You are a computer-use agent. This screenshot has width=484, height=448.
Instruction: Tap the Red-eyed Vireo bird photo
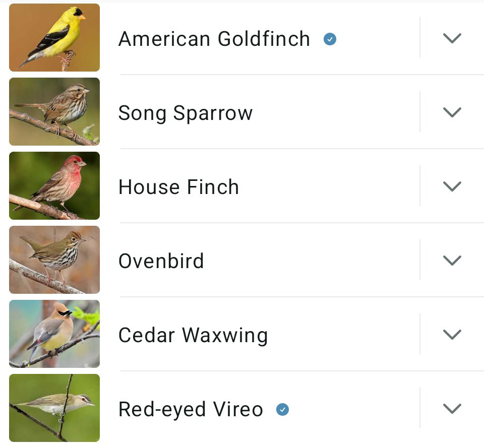pos(54,408)
